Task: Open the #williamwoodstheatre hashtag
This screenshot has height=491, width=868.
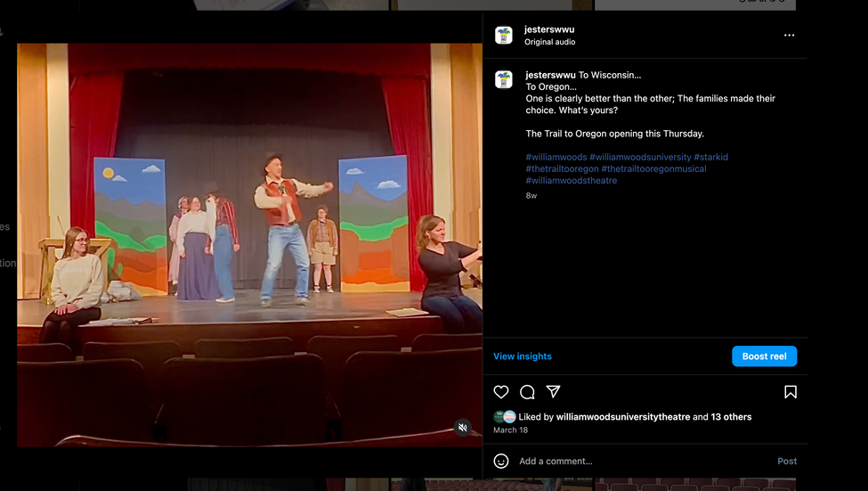Action: click(571, 180)
